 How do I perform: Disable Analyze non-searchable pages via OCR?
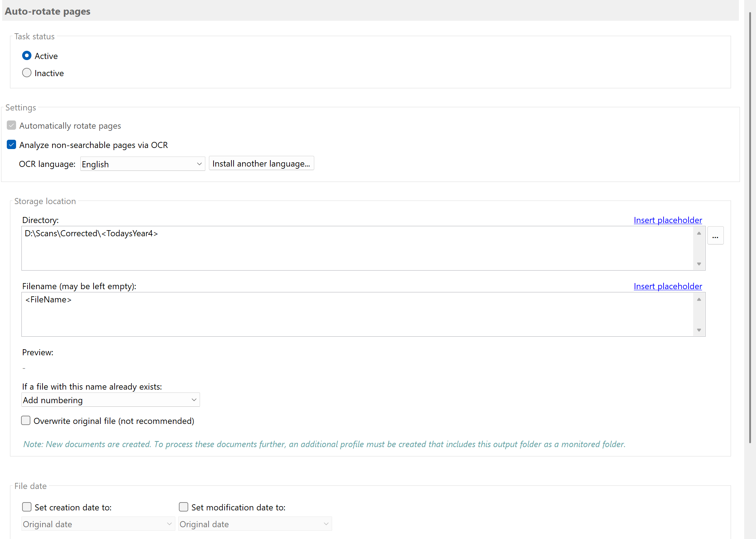11,144
